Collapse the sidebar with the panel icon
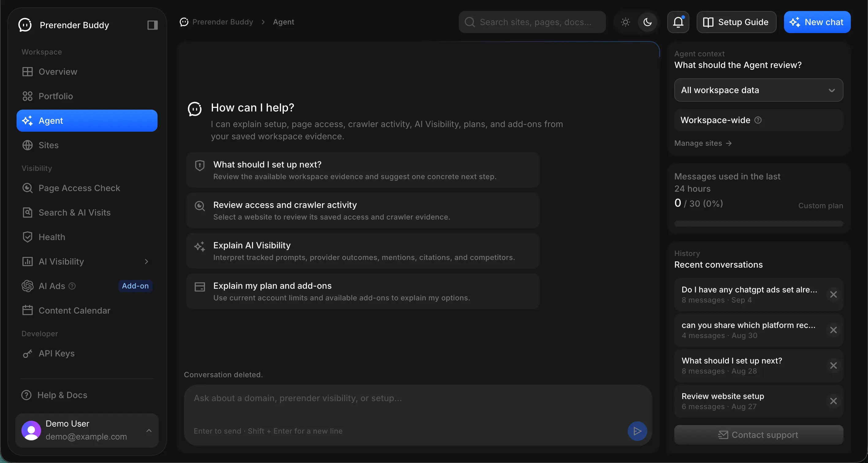 pos(152,25)
